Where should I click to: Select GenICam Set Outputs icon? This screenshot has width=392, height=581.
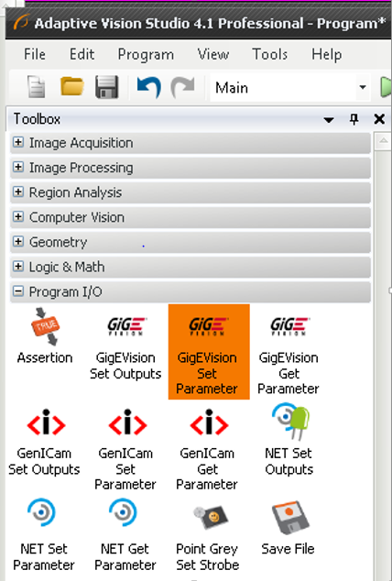coord(44,442)
